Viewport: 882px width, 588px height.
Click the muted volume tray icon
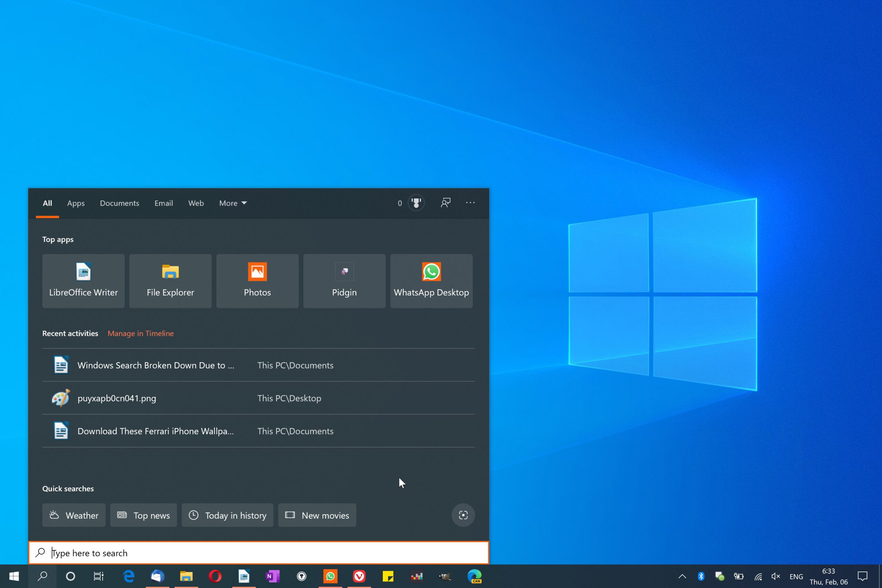click(776, 576)
